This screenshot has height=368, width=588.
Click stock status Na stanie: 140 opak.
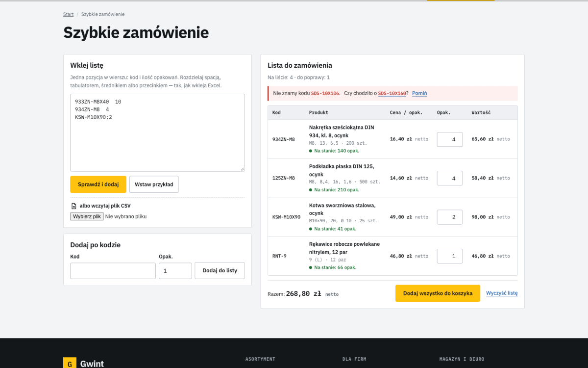click(x=334, y=151)
